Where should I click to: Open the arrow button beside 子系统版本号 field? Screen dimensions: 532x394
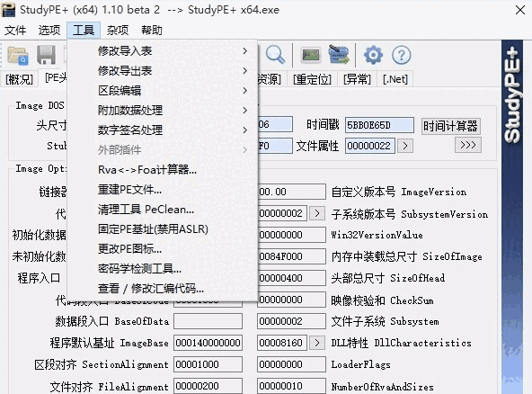tap(317, 213)
